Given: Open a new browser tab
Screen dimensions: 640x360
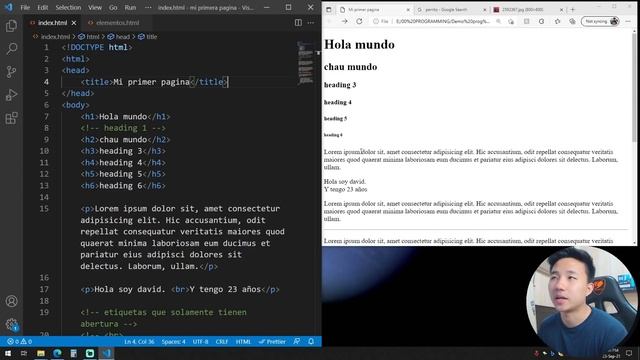Looking at the screenshot, I should (x=573, y=9).
